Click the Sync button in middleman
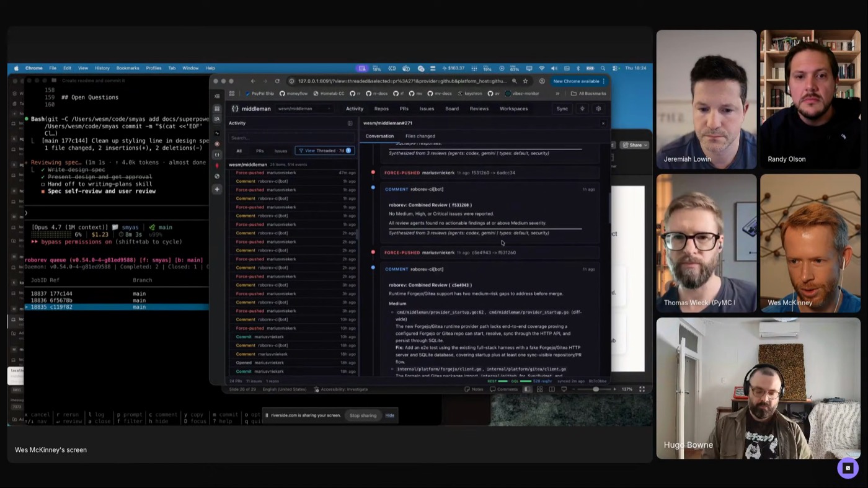The height and width of the screenshot is (488, 868). pos(562,109)
